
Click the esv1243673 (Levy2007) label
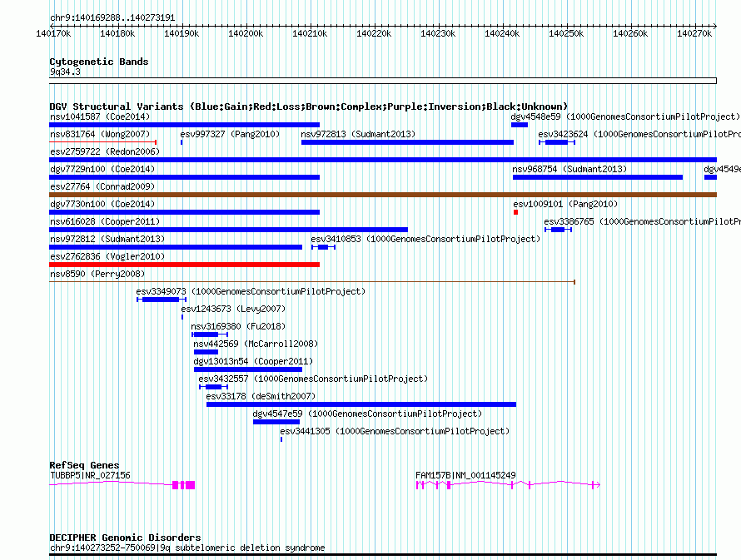coord(233,309)
